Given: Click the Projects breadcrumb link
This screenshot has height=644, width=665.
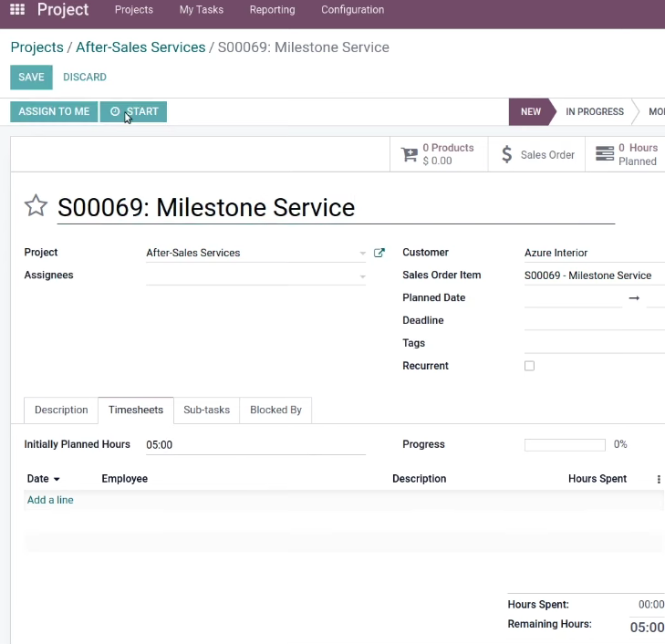Looking at the screenshot, I should coord(36,47).
